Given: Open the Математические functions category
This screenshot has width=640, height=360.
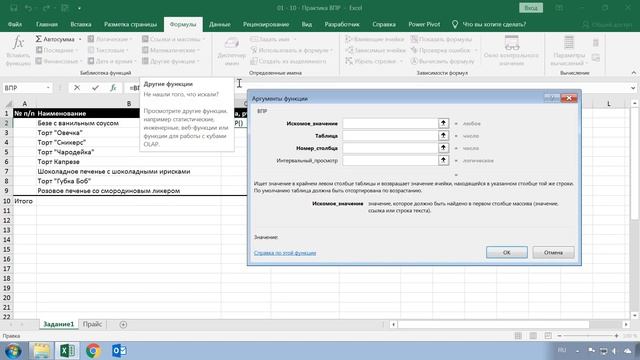Looking at the screenshot, I should click(x=171, y=50).
